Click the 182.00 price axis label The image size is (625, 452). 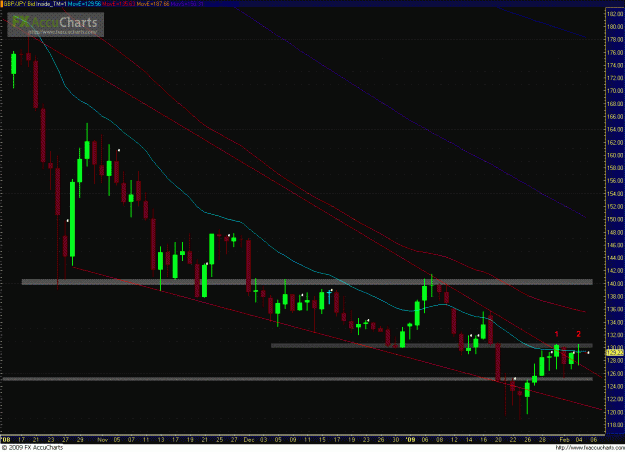615,14
